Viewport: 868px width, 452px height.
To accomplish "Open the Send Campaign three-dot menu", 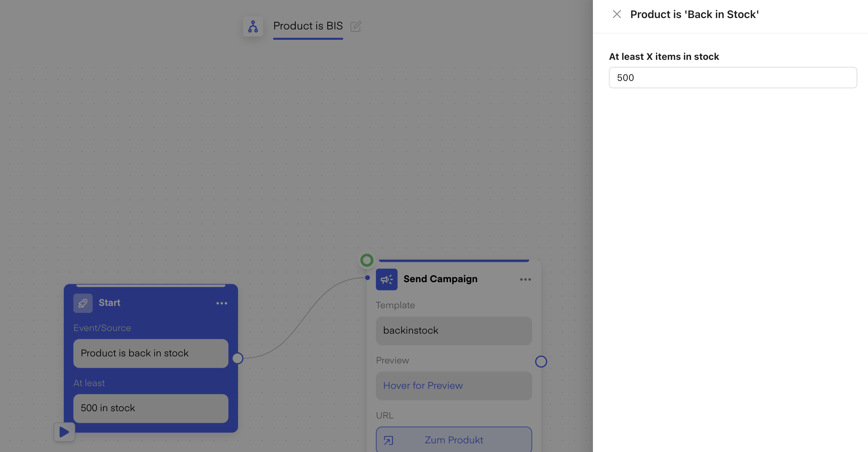I will (525, 279).
